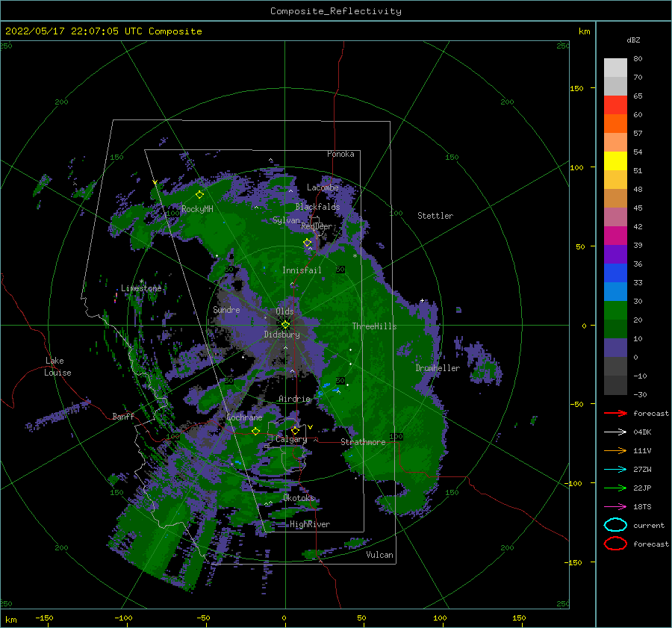The image size is (672, 628).
Task: Click the white 04DK arrow icon
Action: [615, 432]
